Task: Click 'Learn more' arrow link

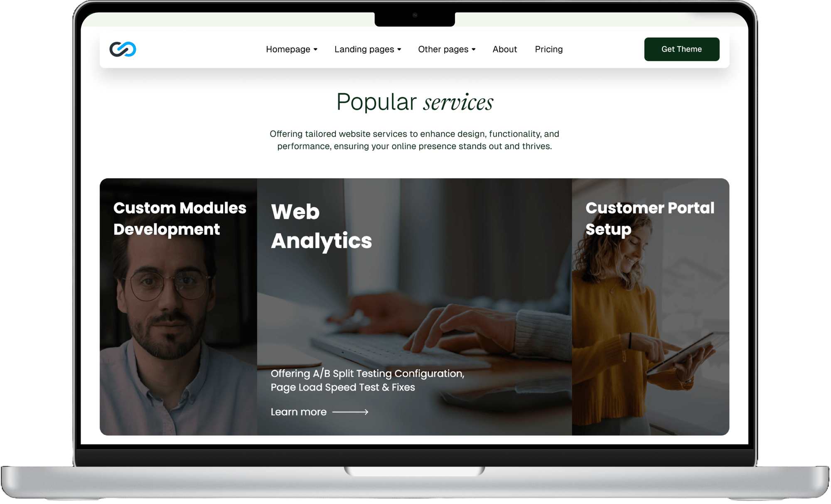Action: pos(318,411)
